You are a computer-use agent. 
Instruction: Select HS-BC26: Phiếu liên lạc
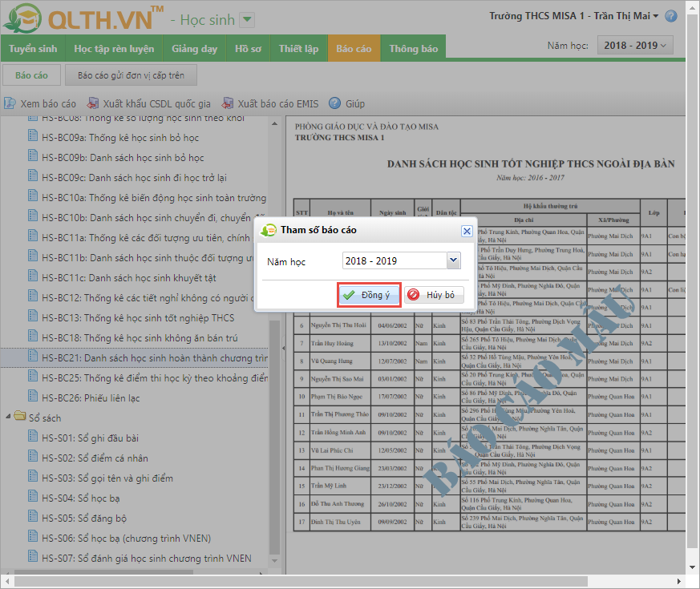point(91,398)
